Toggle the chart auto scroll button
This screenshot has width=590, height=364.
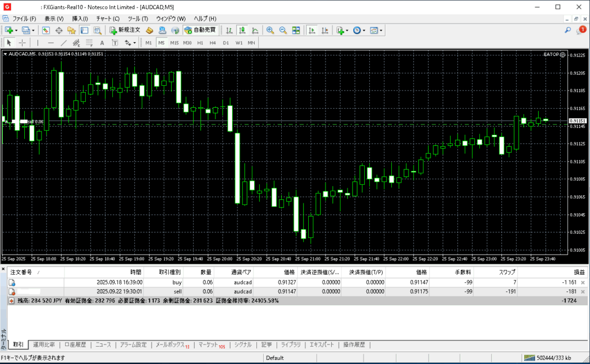pyautogui.click(x=312, y=30)
